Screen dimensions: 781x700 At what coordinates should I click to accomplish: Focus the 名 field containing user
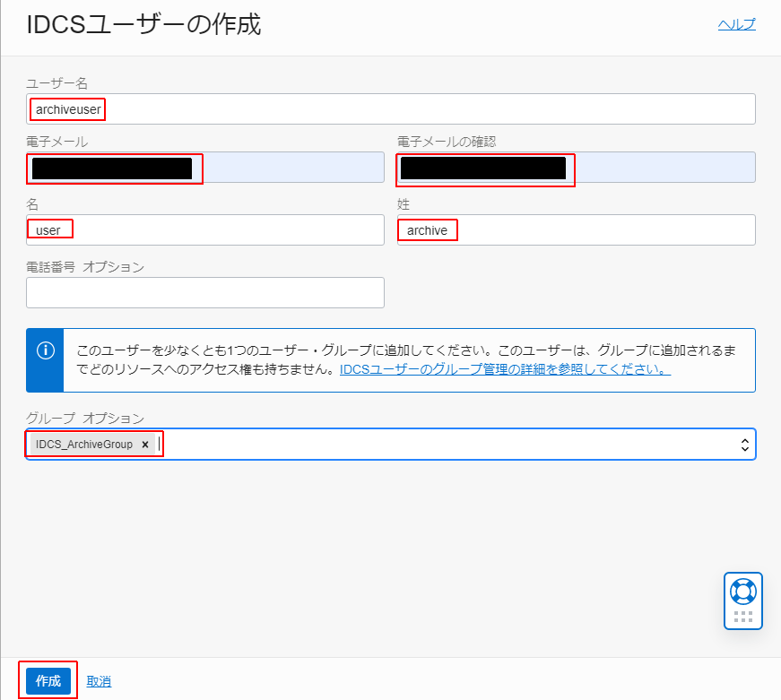205,230
